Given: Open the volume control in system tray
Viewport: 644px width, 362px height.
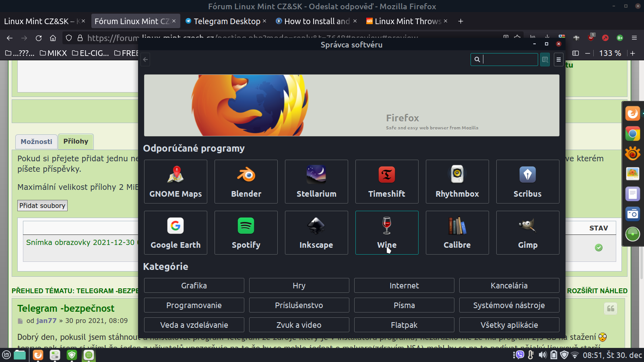Looking at the screenshot, I should 543,355.
